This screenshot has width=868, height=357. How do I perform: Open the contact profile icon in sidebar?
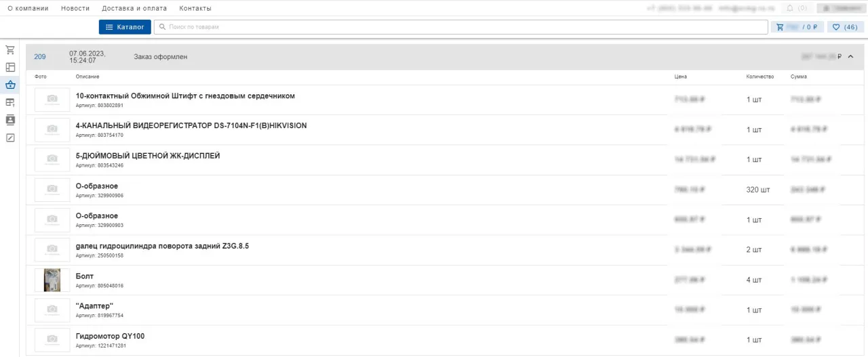(x=10, y=121)
